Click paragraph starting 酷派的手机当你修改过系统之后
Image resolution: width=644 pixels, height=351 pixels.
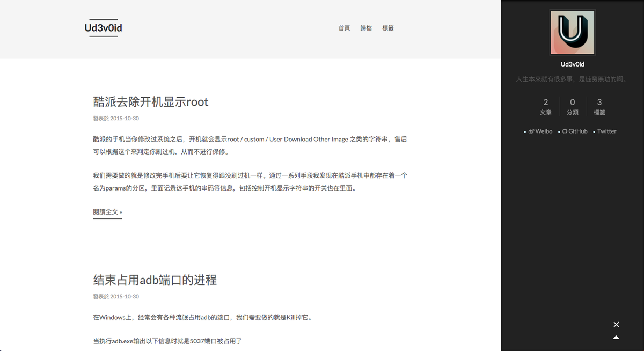(x=250, y=145)
